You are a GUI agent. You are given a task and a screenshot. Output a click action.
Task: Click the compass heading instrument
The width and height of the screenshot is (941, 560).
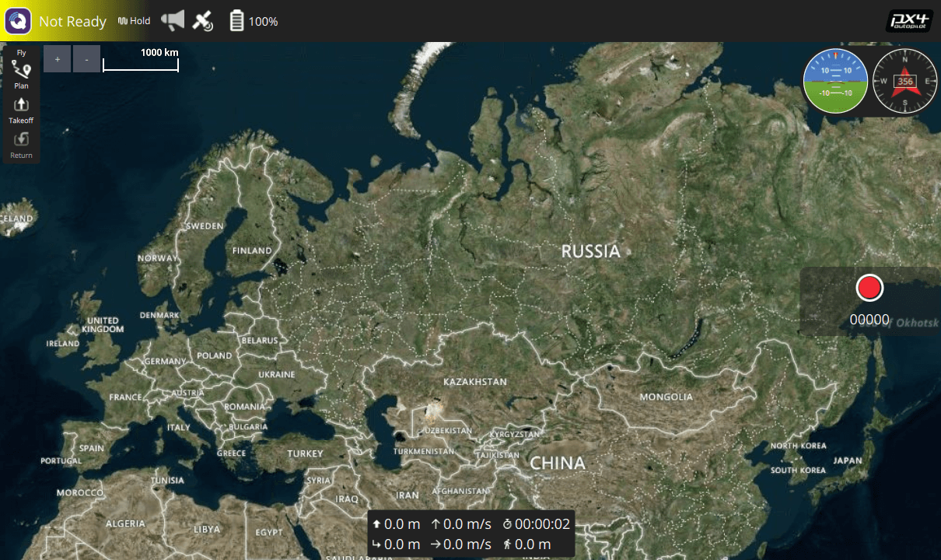(905, 81)
